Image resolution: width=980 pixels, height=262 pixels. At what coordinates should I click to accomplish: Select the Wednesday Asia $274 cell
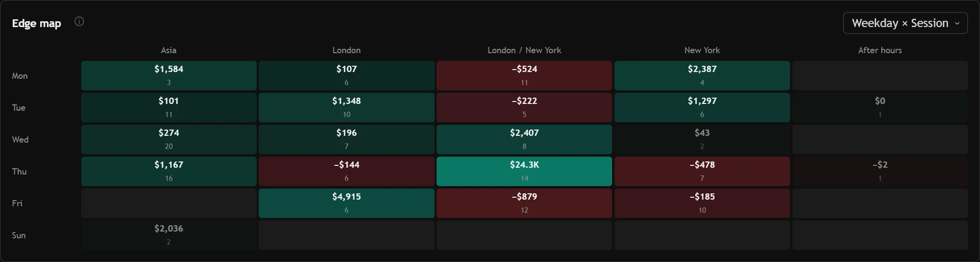pyautogui.click(x=169, y=139)
